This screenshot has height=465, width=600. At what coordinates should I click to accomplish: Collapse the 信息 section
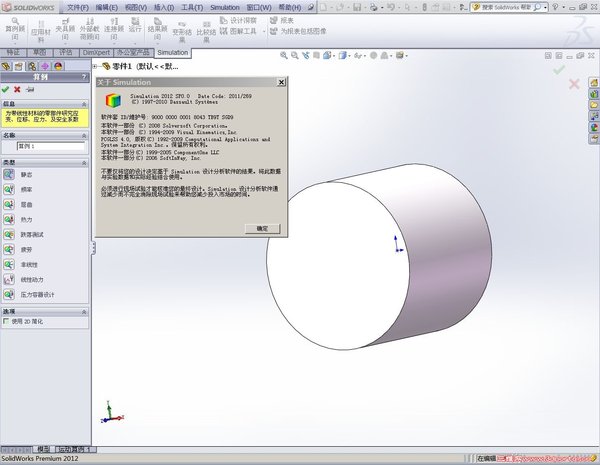(x=84, y=104)
